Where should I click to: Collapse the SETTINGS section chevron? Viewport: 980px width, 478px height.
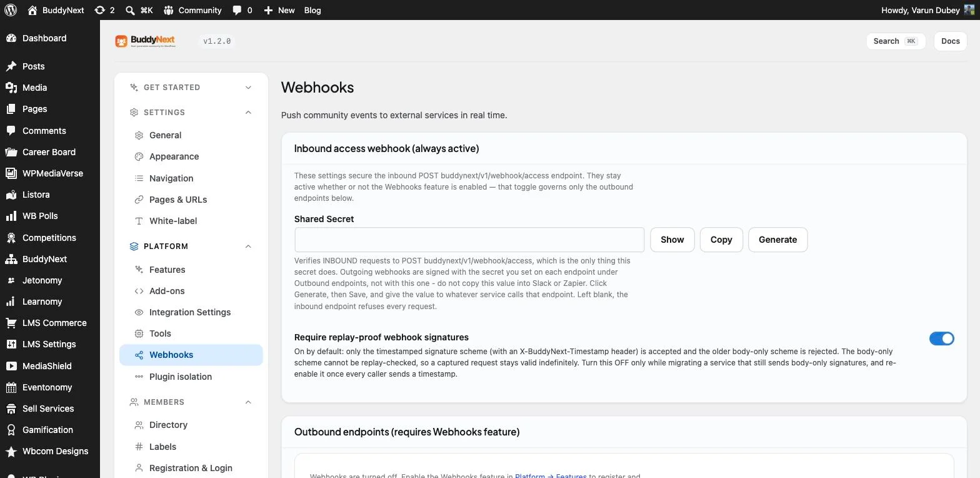248,113
